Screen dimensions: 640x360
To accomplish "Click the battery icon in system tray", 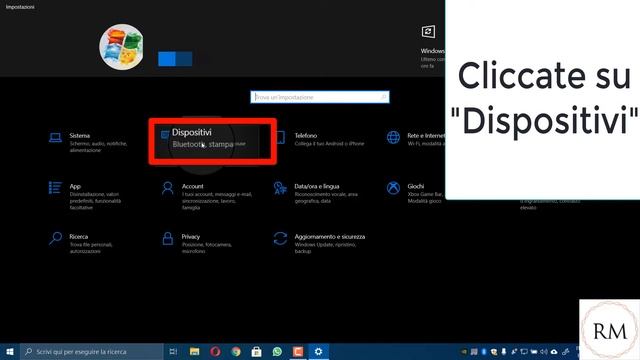I will pos(534,351).
